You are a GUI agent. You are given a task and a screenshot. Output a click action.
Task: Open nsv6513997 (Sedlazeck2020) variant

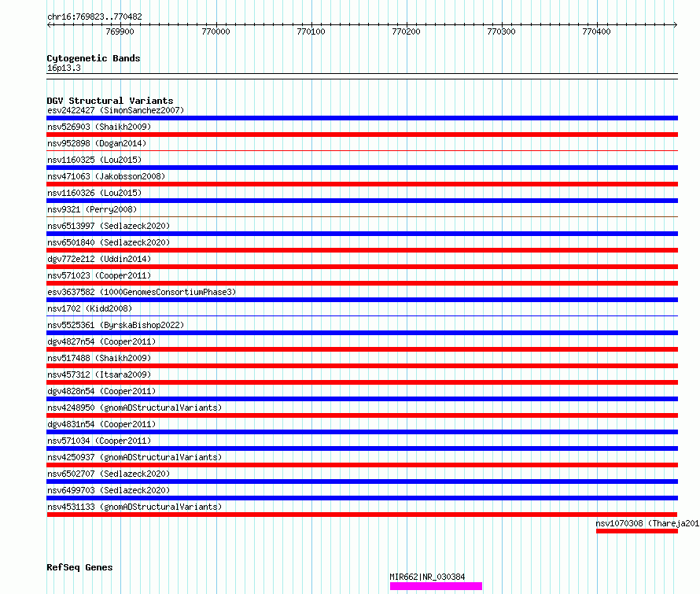pyautogui.click(x=109, y=226)
